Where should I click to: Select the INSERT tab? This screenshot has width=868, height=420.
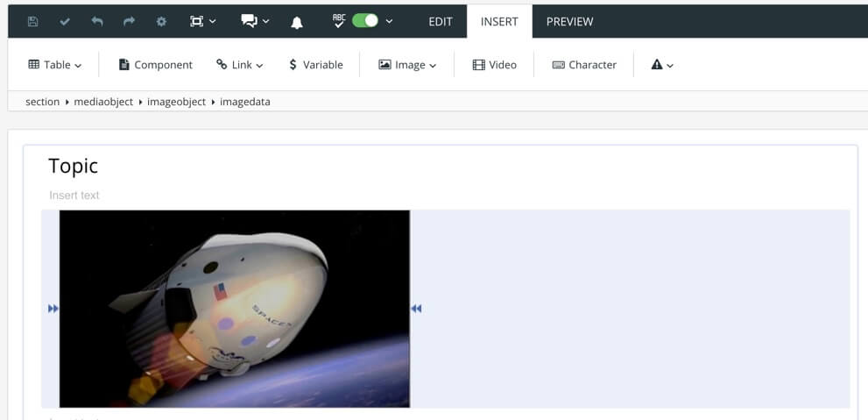pyautogui.click(x=499, y=22)
